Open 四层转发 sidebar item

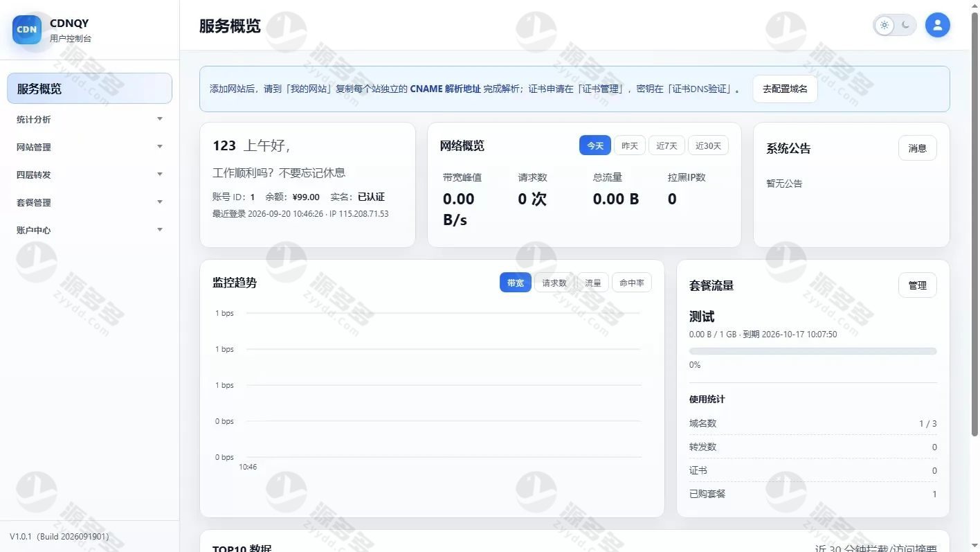(89, 175)
